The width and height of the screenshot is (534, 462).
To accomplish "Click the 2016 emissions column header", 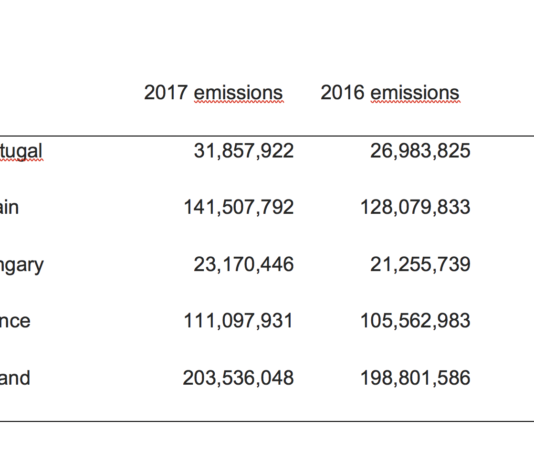I will pyautogui.click(x=390, y=93).
